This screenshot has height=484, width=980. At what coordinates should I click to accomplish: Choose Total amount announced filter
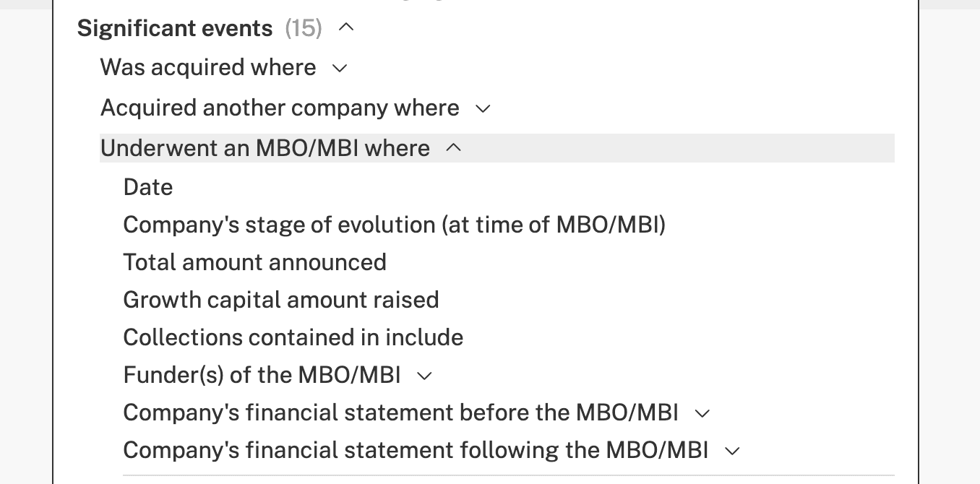click(x=255, y=262)
